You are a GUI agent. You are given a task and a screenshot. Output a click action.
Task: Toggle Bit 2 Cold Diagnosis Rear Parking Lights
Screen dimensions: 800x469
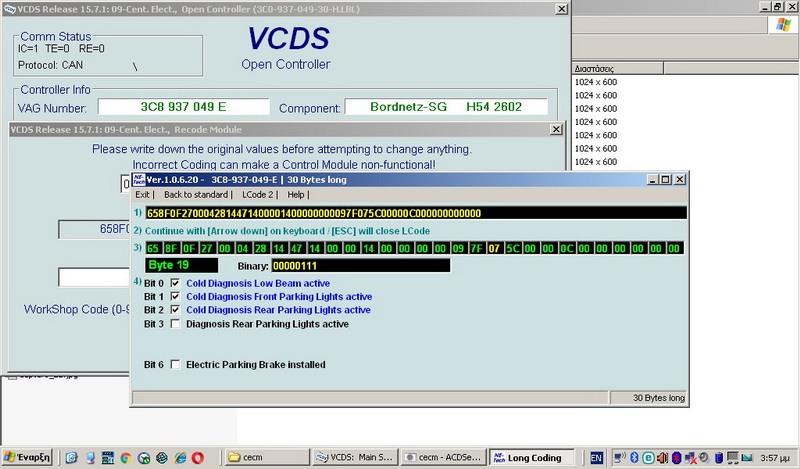tap(175, 310)
